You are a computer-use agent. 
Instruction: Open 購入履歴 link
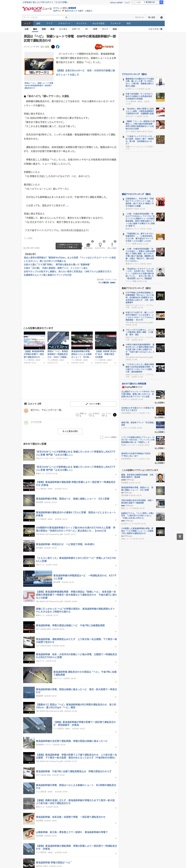(x=152, y=18)
